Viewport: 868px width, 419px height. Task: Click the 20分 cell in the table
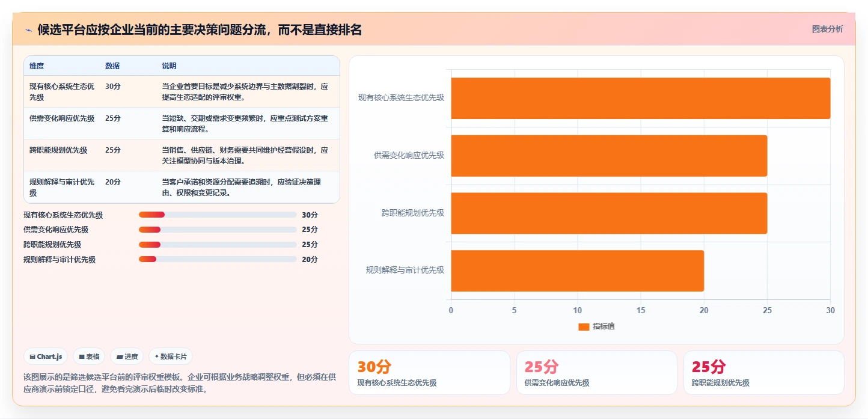[113, 182]
